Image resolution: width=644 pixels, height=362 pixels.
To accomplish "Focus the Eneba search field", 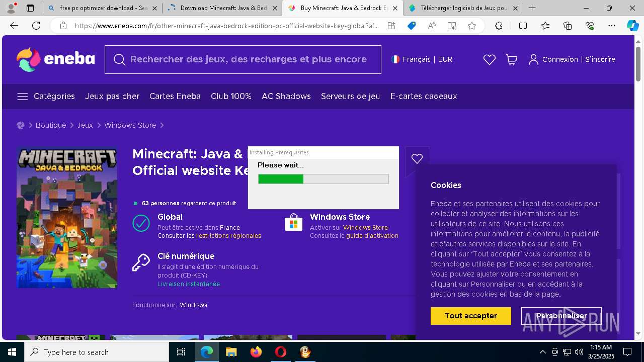I will tap(243, 59).
